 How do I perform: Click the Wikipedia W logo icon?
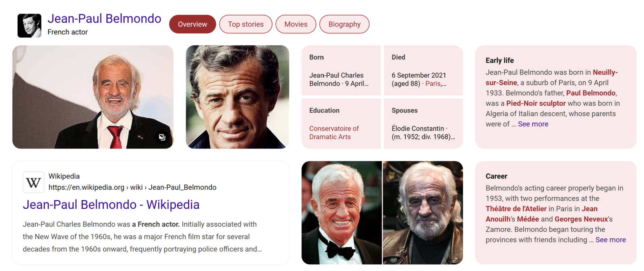[33, 182]
